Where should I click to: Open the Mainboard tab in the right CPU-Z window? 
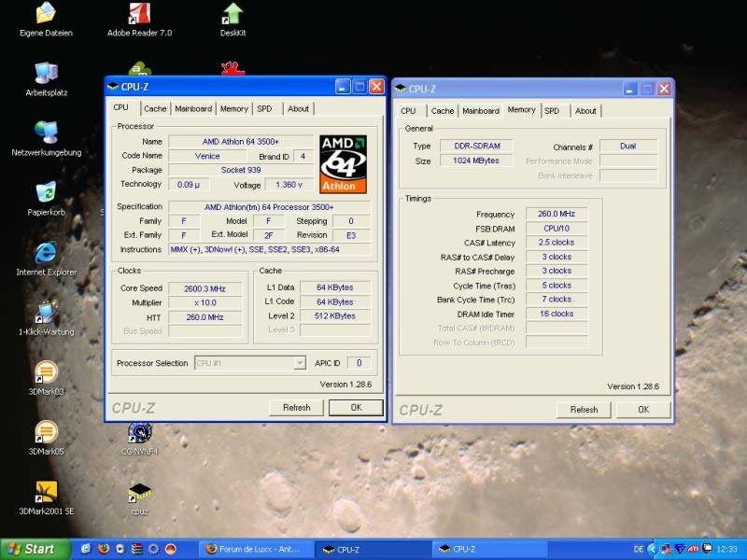[x=481, y=110]
